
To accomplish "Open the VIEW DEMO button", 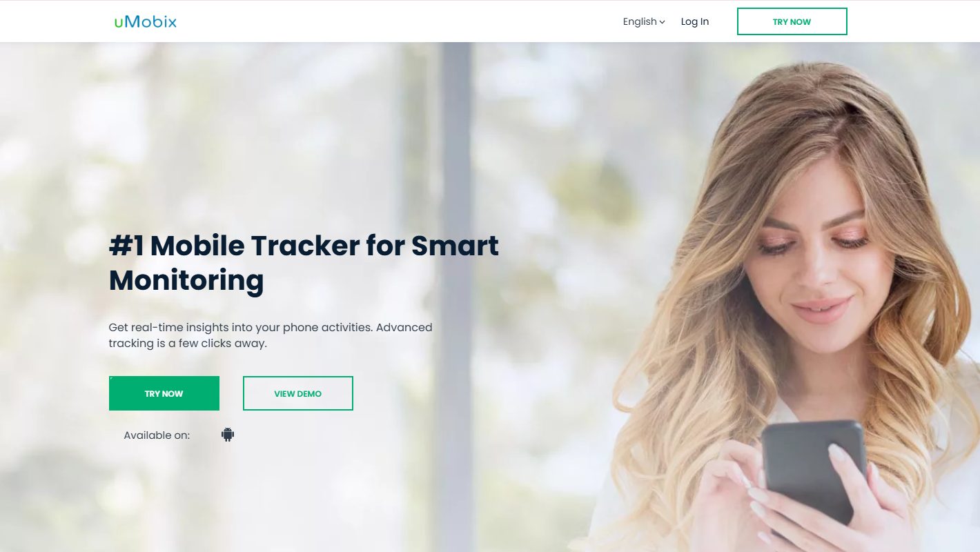I will pyautogui.click(x=298, y=393).
